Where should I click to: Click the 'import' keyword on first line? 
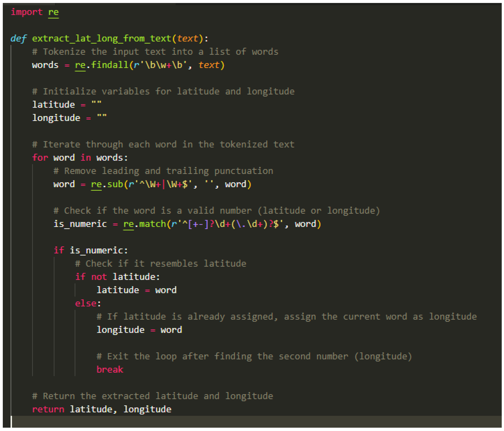pyautogui.click(x=27, y=12)
